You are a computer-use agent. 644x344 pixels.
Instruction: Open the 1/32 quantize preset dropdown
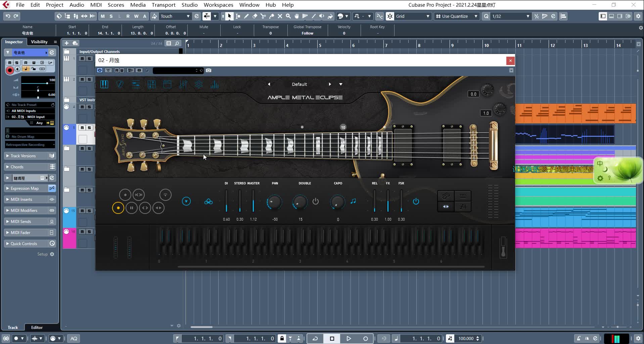coord(511,16)
